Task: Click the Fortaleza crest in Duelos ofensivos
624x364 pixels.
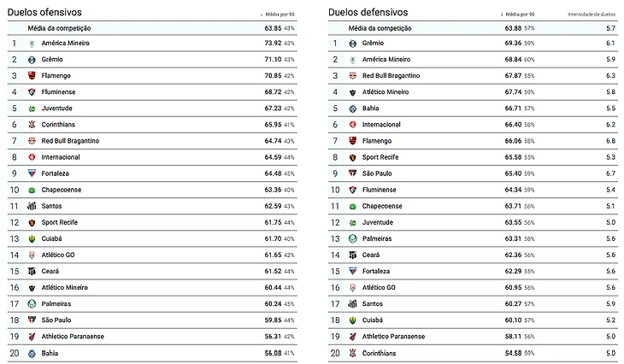Action: tap(32, 173)
